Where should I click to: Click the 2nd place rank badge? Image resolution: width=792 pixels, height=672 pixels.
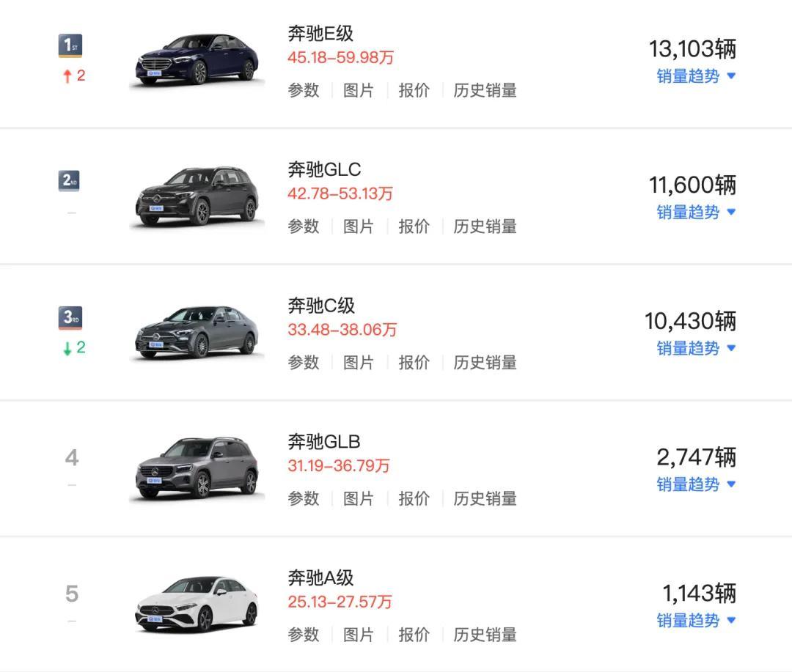(x=70, y=180)
